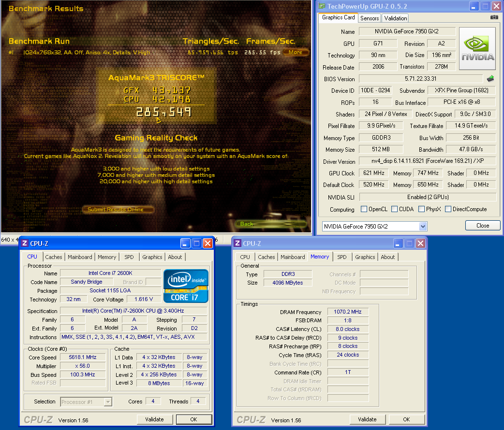Viewport: 504px width, 430px height.
Task: Click the Z icon of the left CPU-Z window
Action: (25, 243)
